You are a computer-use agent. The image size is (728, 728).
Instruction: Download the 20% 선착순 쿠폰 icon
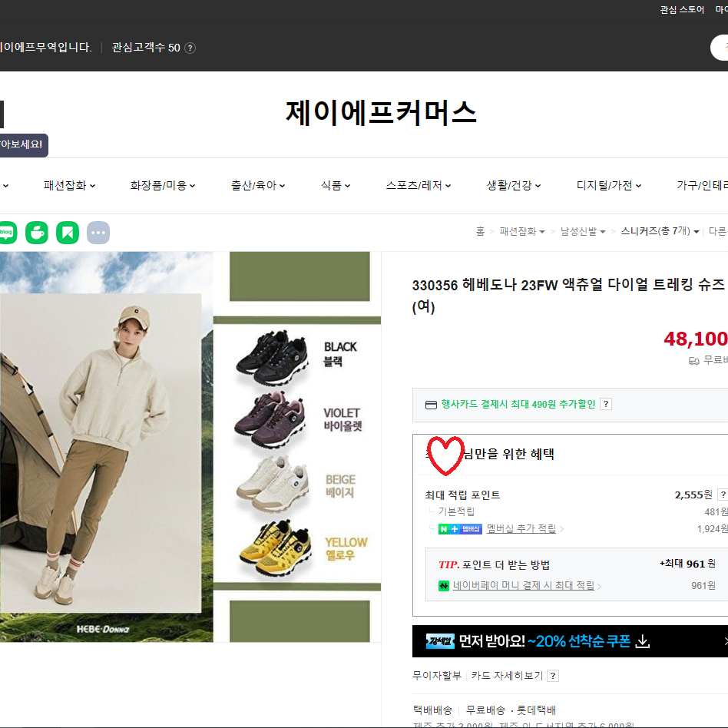coord(642,641)
